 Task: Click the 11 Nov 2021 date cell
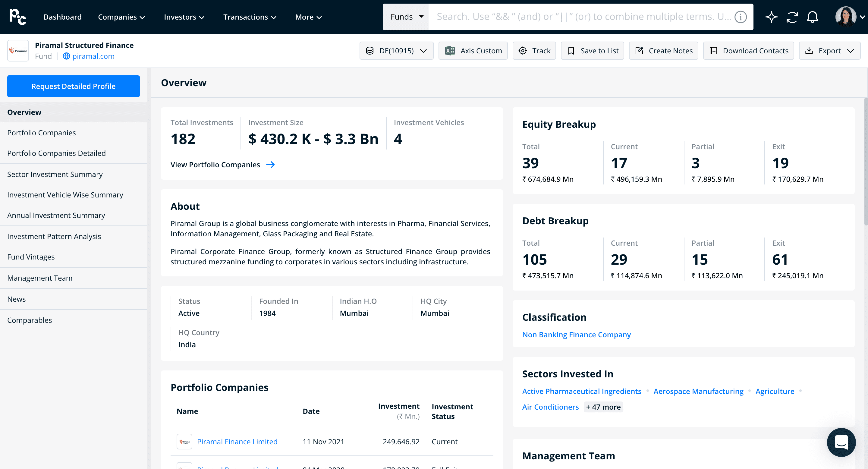click(323, 442)
